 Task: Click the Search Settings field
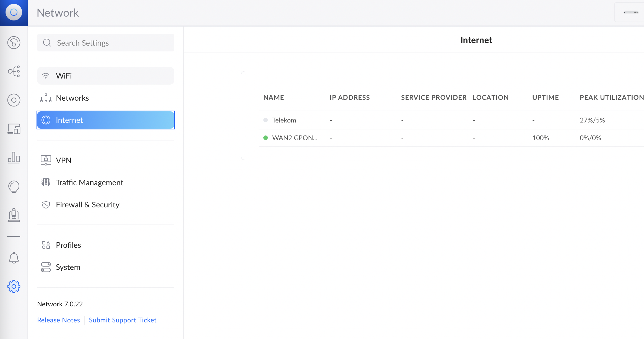coord(105,43)
